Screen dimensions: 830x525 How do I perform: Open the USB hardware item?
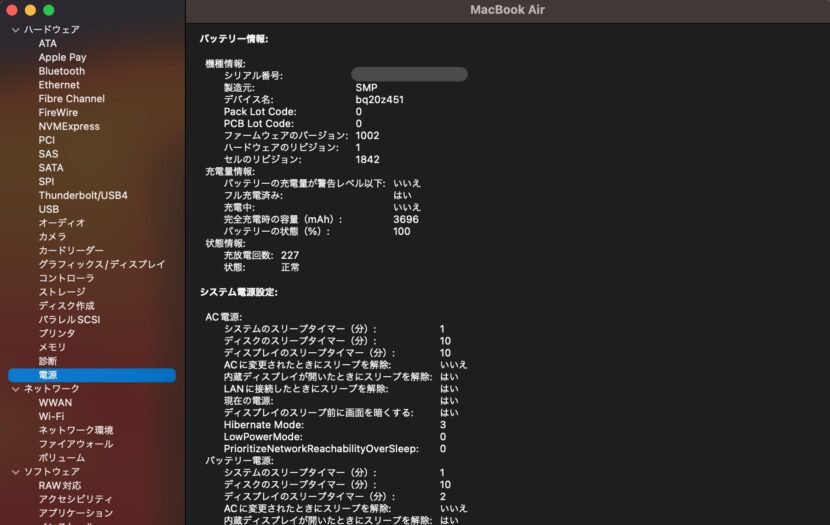tap(49, 209)
